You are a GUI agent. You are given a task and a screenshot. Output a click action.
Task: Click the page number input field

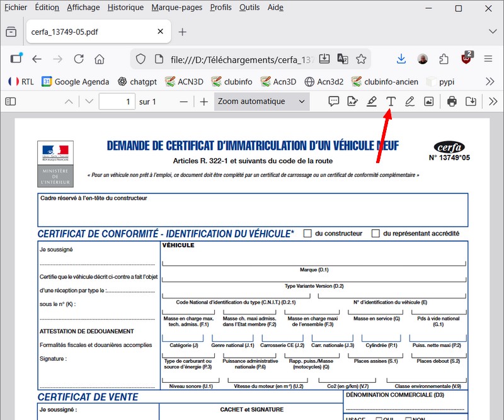pos(117,101)
